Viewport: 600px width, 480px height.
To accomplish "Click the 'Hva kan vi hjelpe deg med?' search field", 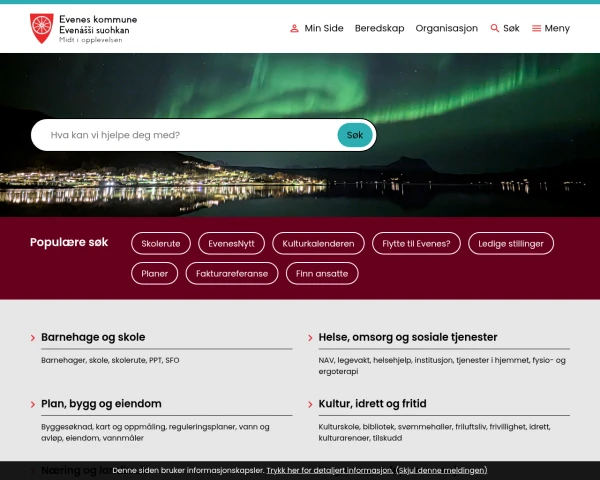I will [x=184, y=135].
